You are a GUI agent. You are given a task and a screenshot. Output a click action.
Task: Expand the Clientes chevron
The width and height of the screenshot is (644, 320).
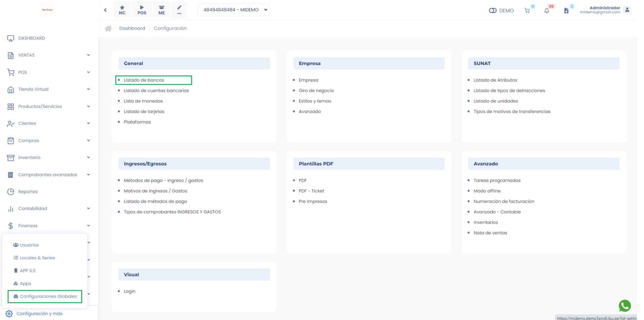pos(89,123)
